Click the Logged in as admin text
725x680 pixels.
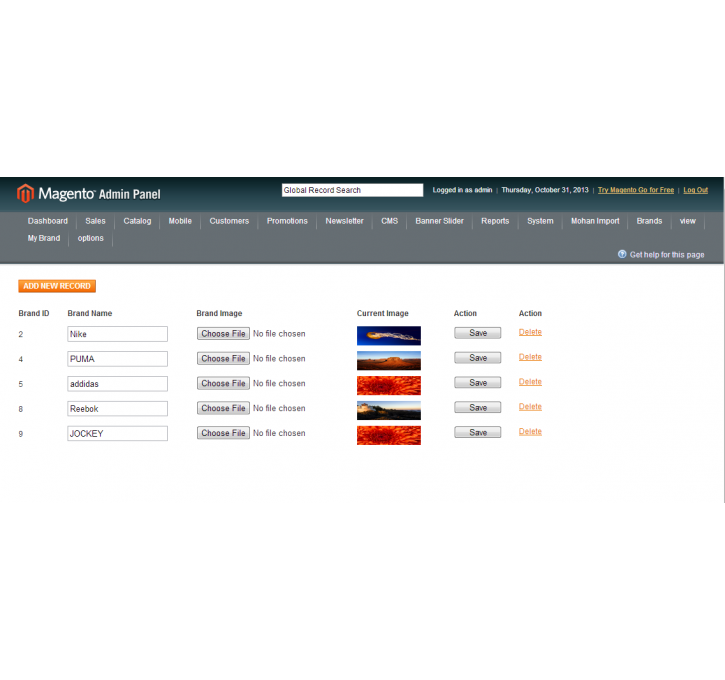(x=462, y=190)
